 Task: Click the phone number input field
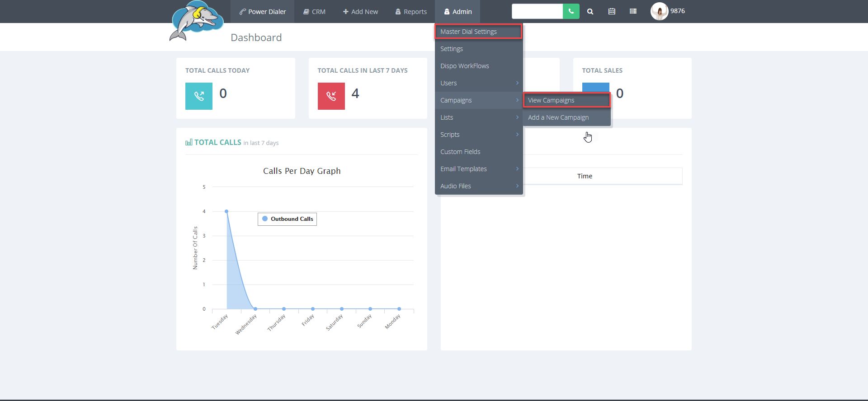[537, 11]
